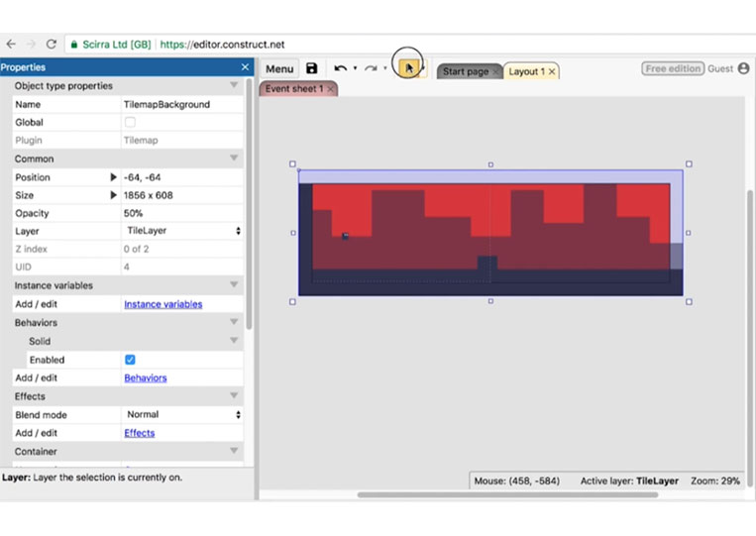The height and width of the screenshot is (536, 756).
Task: Collapse the Behaviors section
Action: pyautogui.click(x=234, y=322)
